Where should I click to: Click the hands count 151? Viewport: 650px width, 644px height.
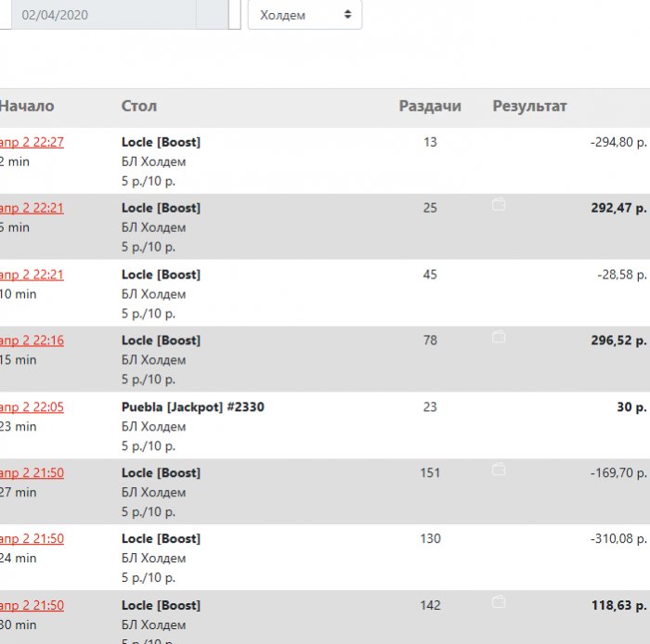[x=430, y=473]
